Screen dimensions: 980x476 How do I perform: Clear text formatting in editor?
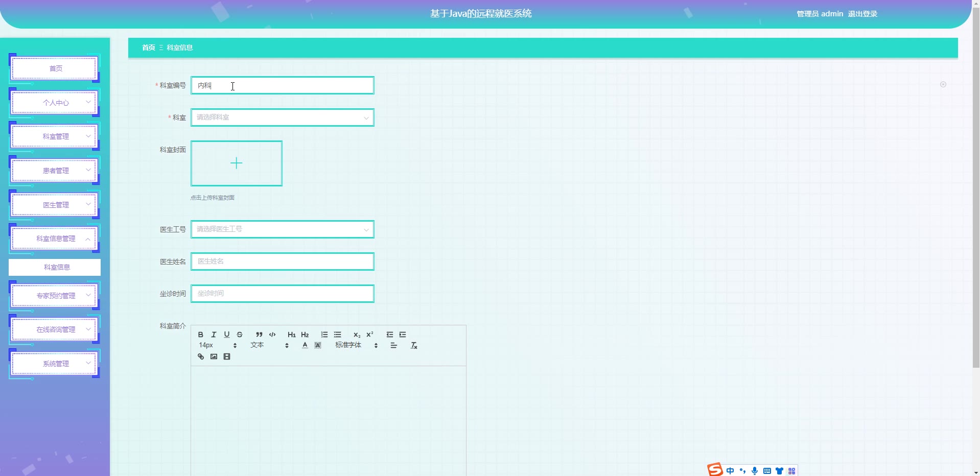[414, 345]
